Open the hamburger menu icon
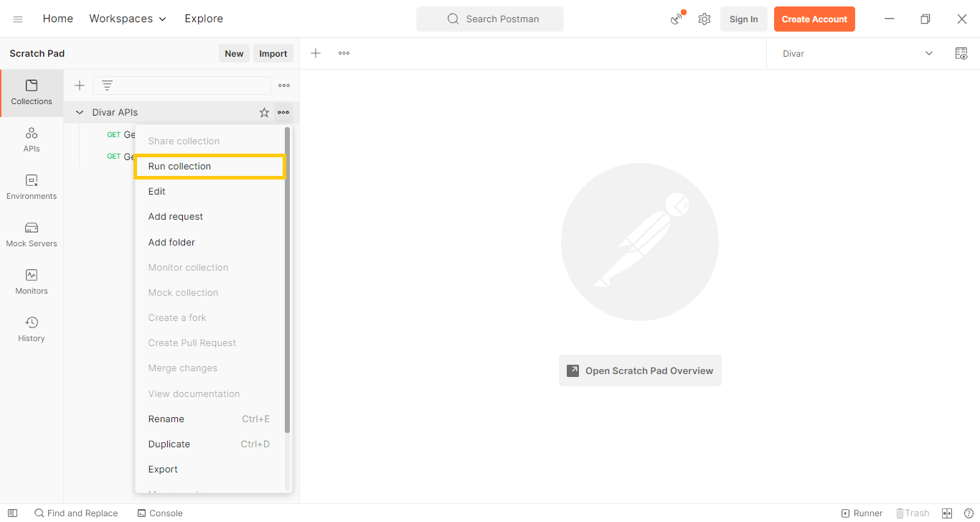This screenshot has height=522, width=980. coord(18,19)
